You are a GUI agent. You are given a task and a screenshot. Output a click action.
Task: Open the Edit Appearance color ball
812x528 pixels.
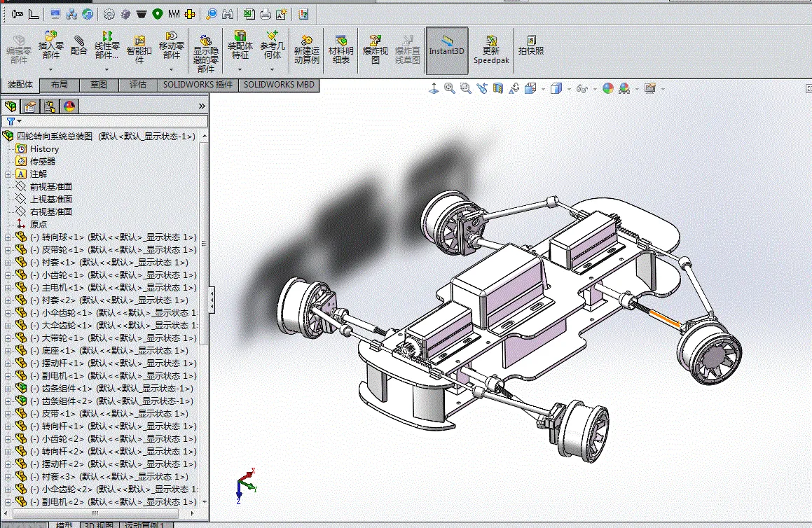click(x=608, y=88)
